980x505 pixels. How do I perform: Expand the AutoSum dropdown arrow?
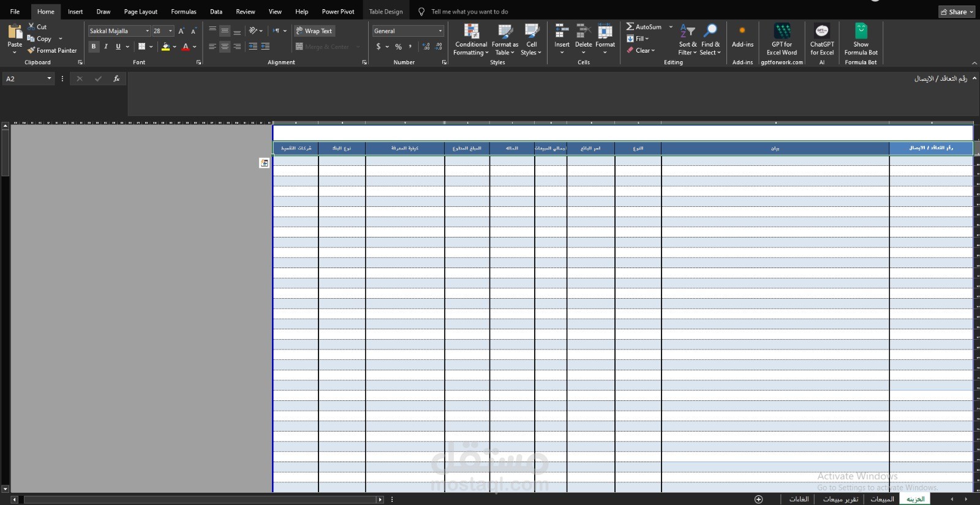671,27
